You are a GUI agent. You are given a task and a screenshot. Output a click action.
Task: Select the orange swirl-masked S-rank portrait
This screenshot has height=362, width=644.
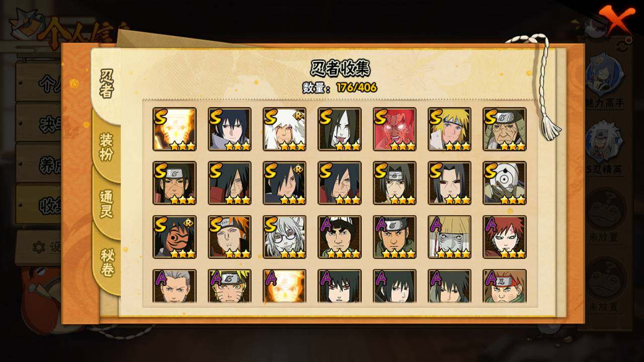pos(175,237)
